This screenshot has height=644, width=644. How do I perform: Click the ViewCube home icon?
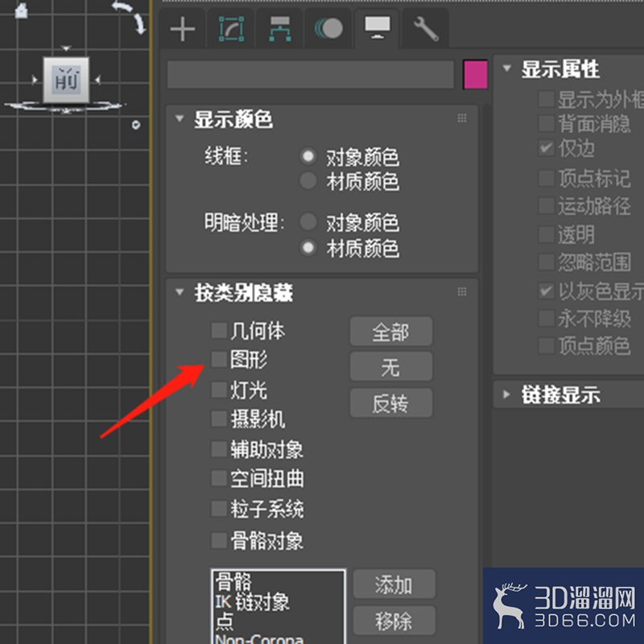[21, 11]
